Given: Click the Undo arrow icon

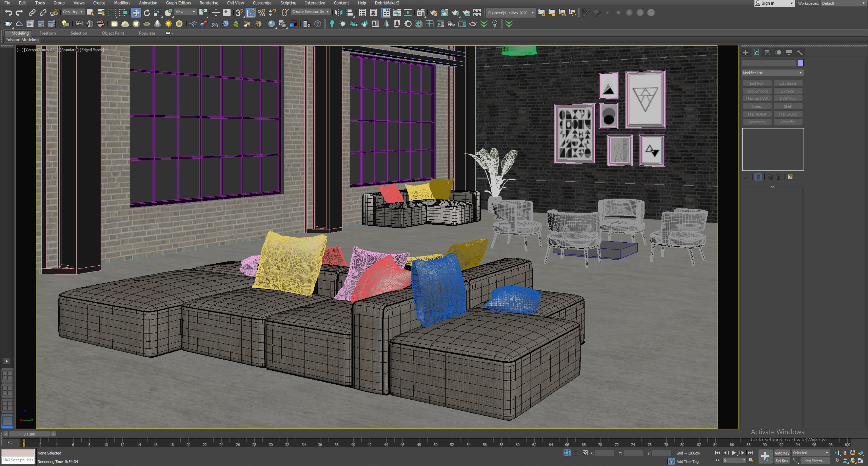Looking at the screenshot, I should (8, 13).
